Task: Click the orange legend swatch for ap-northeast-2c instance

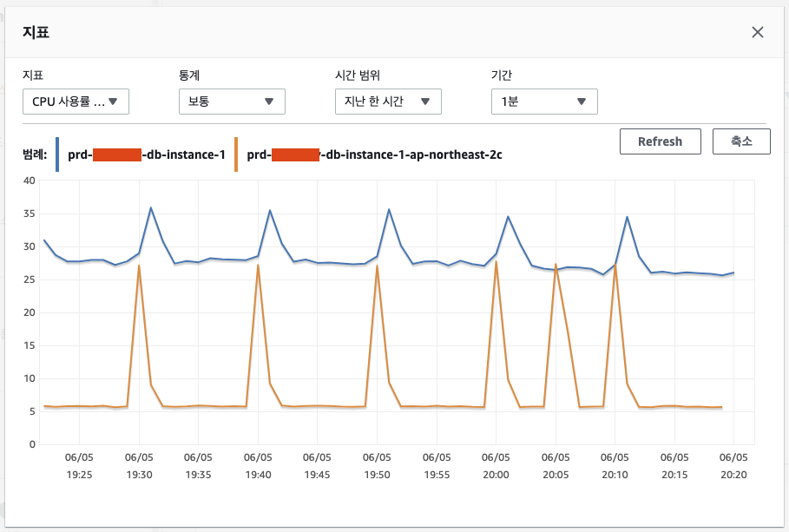Action: coord(236,154)
